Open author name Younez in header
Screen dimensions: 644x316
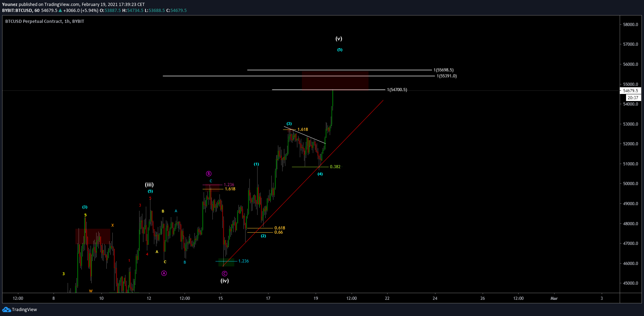(x=10, y=5)
